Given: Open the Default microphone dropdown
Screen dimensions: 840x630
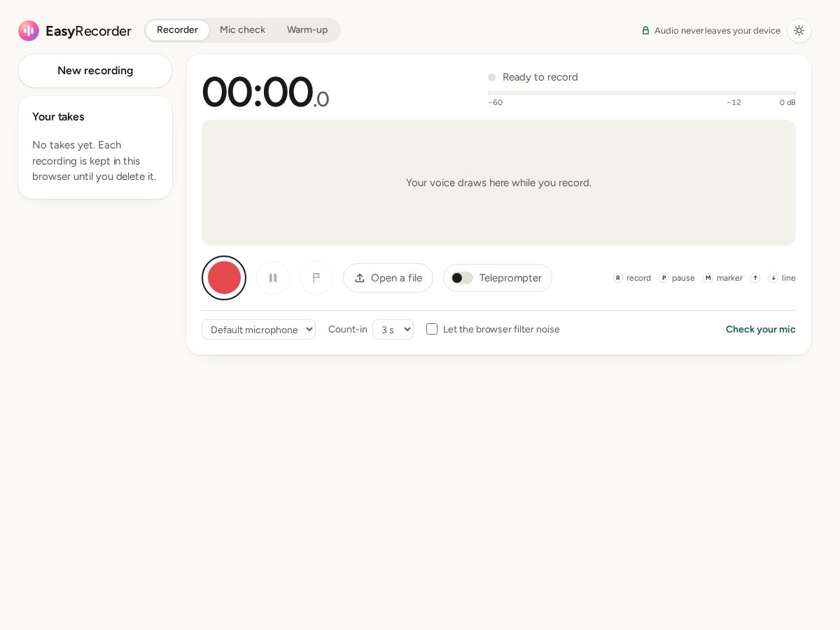Looking at the screenshot, I should (258, 329).
